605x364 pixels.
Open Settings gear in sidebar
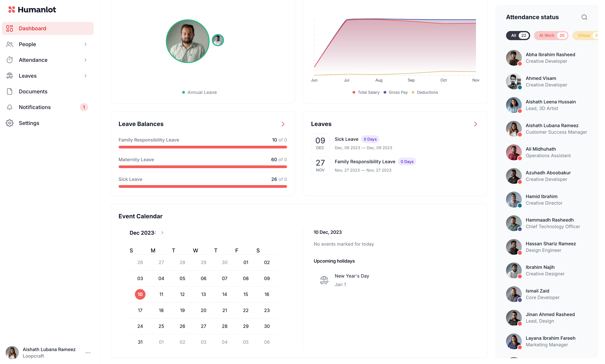[9, 123]
